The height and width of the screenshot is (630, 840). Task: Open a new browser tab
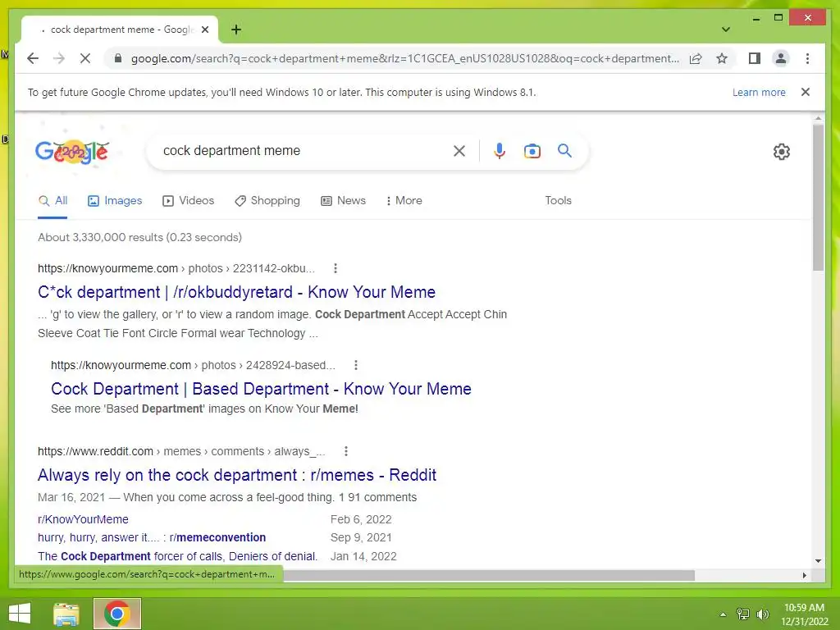(x=236, y=30)
